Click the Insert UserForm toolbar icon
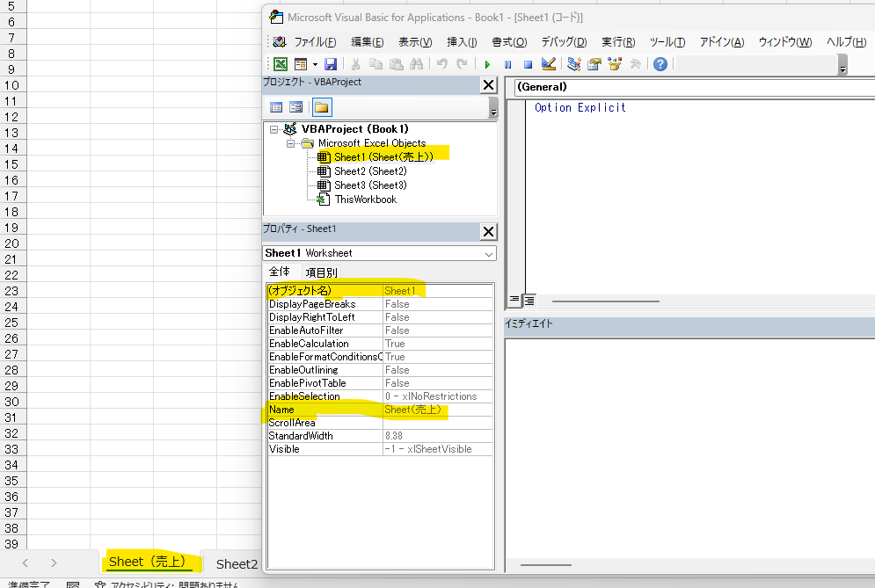875x588 pixels. coord(301,64)
